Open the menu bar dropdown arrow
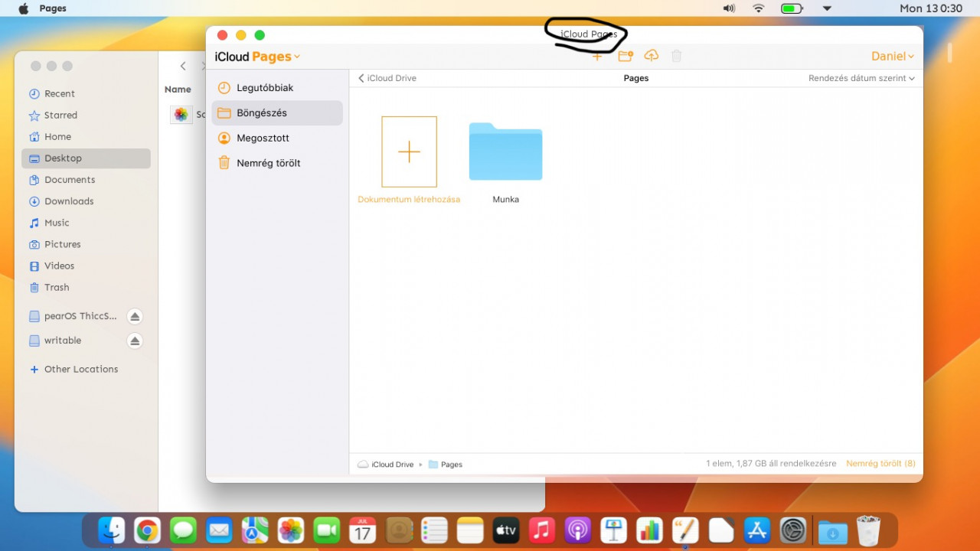The width and height of the screenshot is (980, 551). click(x=827, y=8)
